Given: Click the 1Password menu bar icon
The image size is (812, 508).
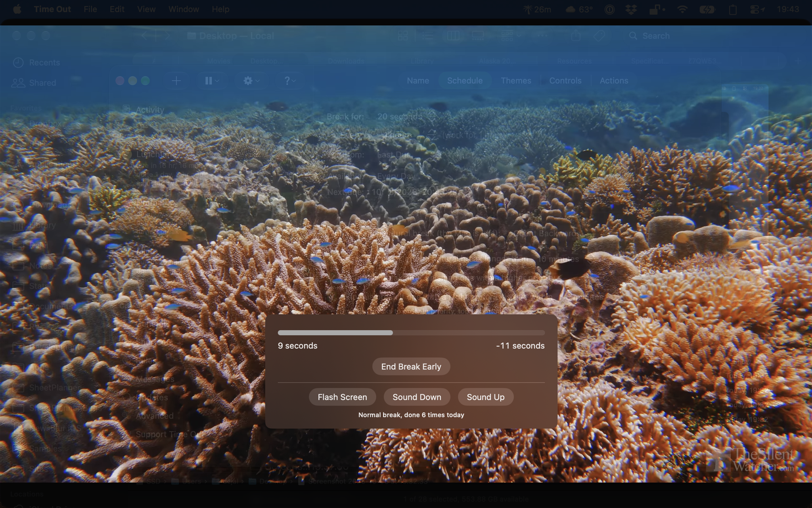Looking at the screenshot, I should point(609,9).
